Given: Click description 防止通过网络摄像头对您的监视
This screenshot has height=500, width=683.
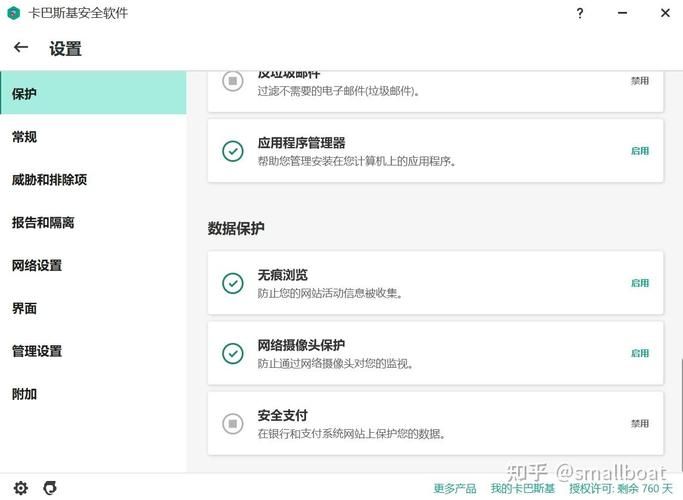Looking at the screenshot, I should click(x=335, y=364).
